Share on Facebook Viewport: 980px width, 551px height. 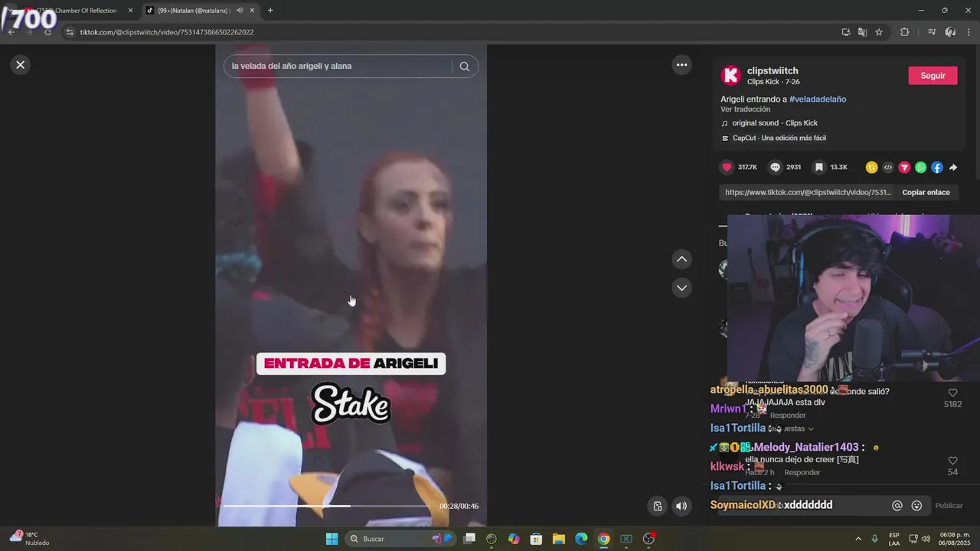(937, 168)
